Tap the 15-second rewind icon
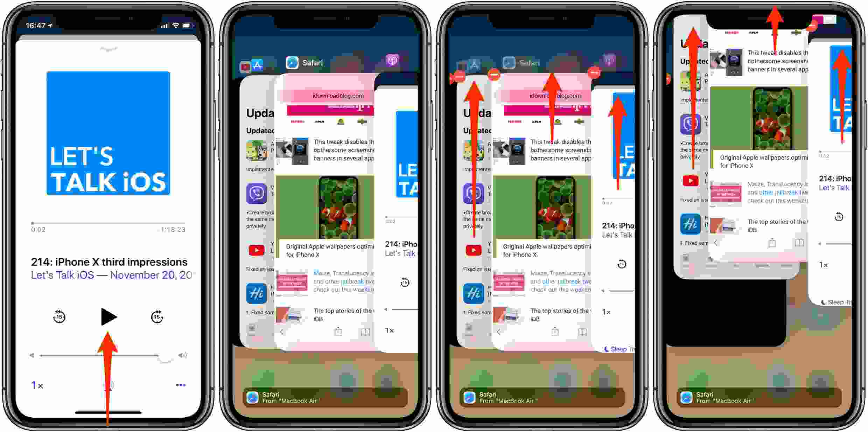This screenshot has width=868, height=432. [59, 318]
